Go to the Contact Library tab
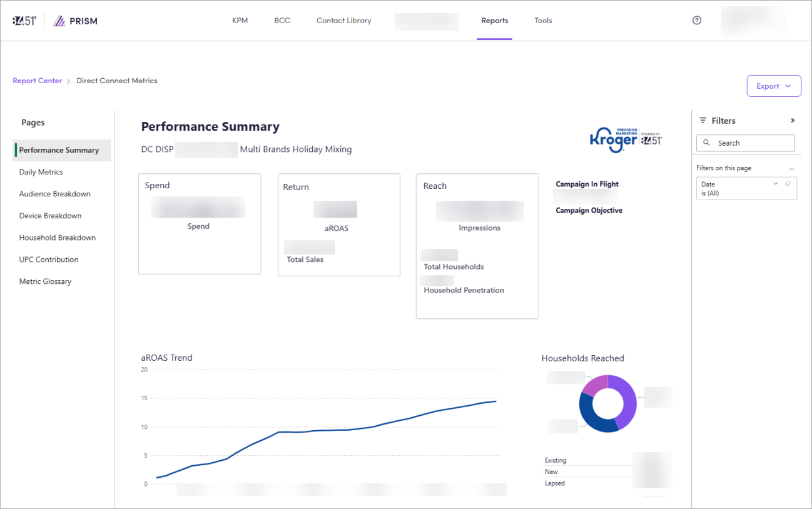Image resolution: width=812 pixels, height=509 pixels. click(343, 21)
